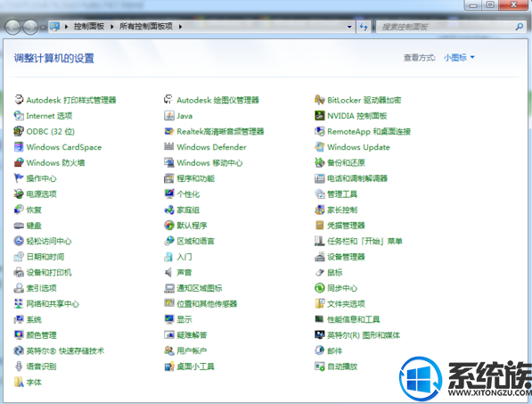Open the 鼠标 mouse icon
This screenshot has height=404, width=532.
click(x=319, y=272)
